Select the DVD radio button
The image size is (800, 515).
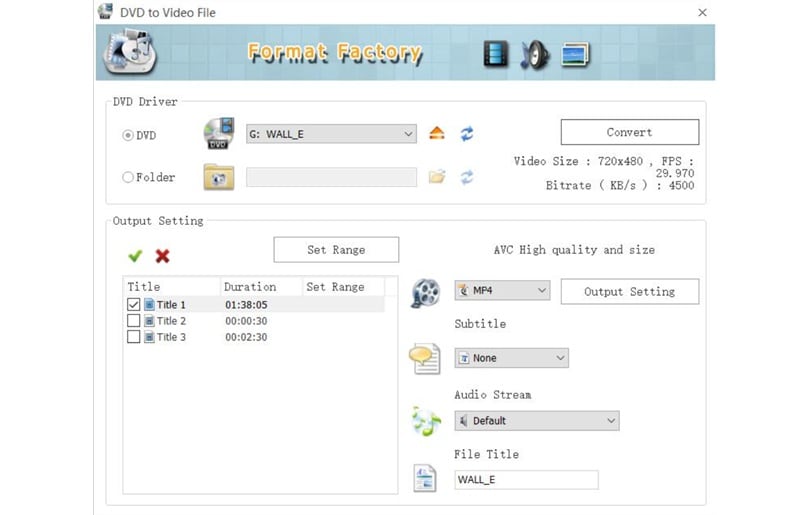coord(128,135)
